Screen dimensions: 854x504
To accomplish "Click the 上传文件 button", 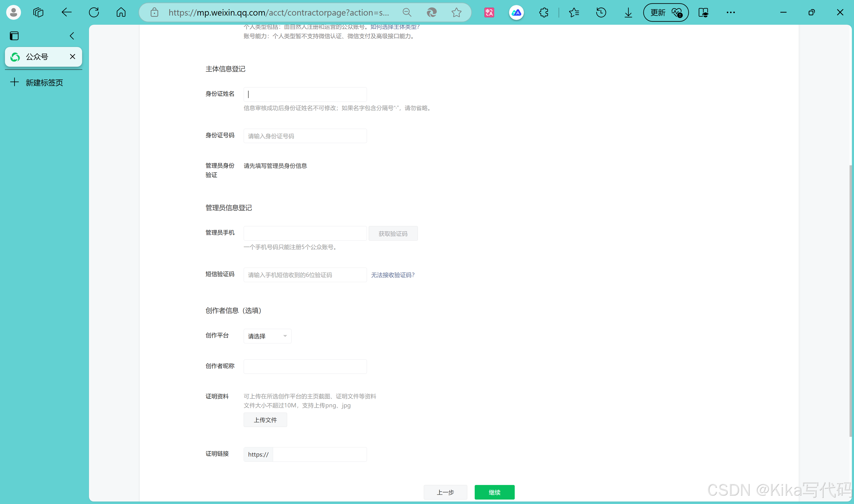I will [265, 420].
